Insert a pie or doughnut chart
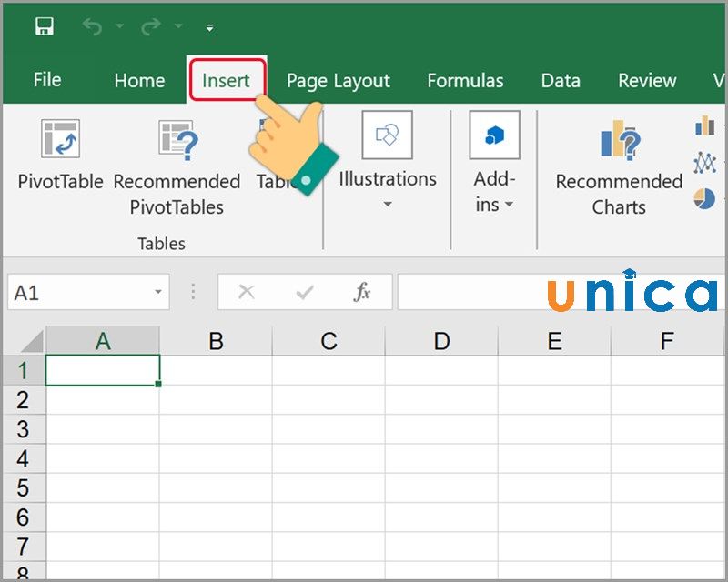Image resolution: width=728 pixels, height=582 pixels. 704,197
